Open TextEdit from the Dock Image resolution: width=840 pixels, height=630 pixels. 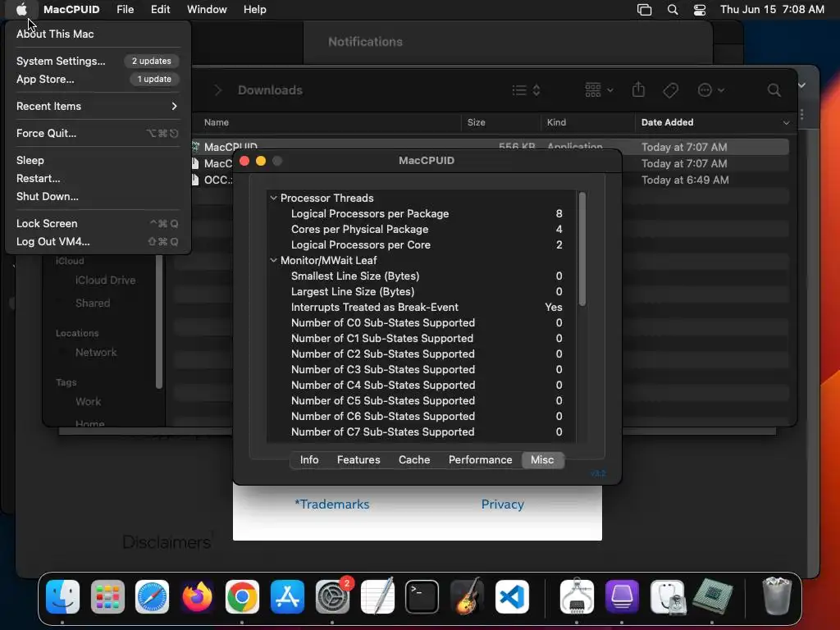[x=377, y=596]
